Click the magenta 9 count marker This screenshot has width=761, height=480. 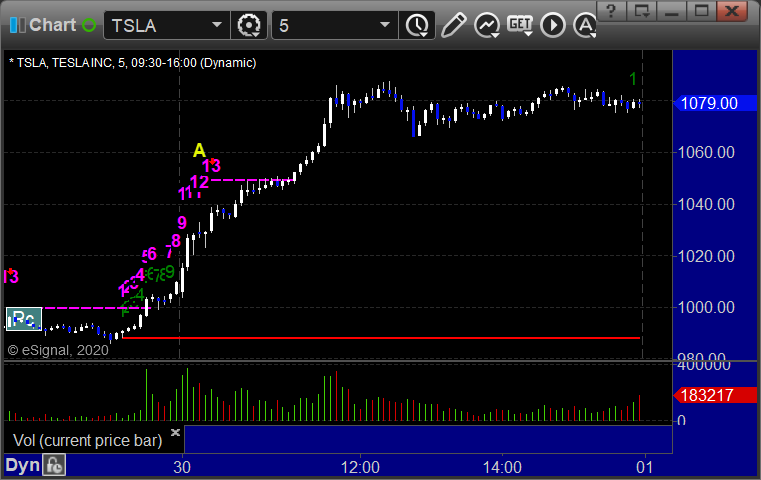[182, 223]
